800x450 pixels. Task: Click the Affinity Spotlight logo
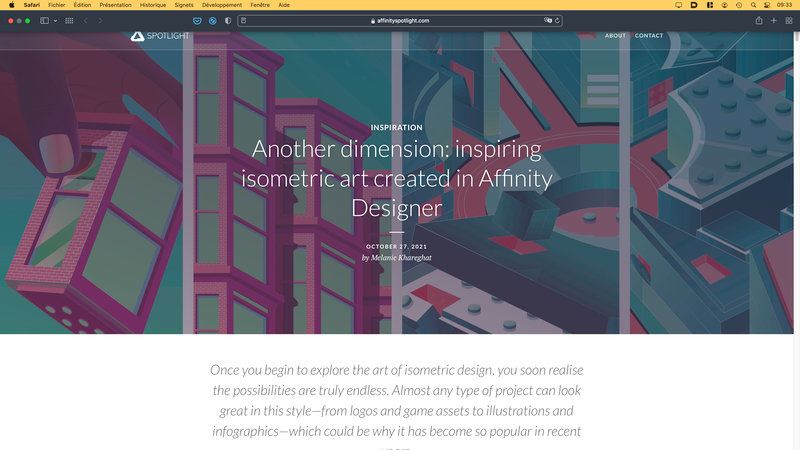160,36
